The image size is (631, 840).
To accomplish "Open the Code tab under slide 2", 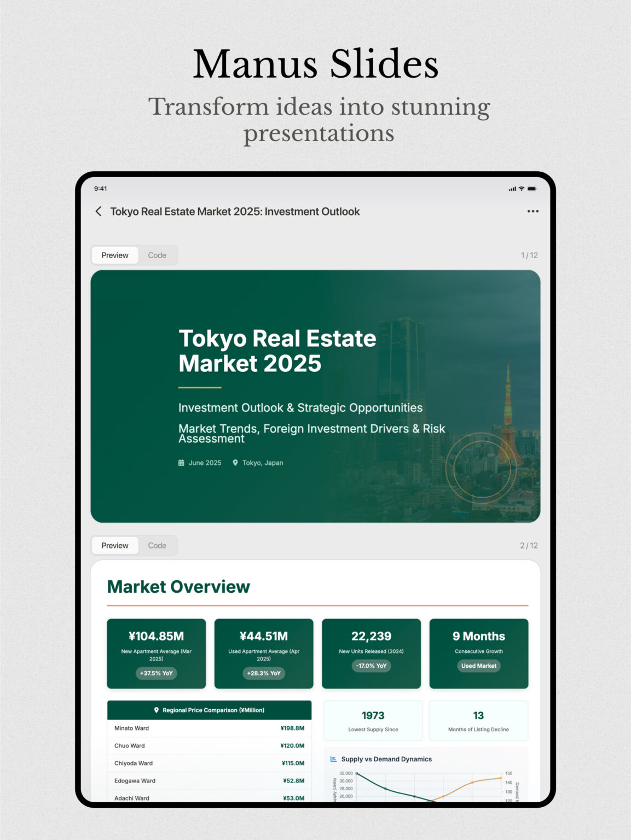I will [158, 545].
